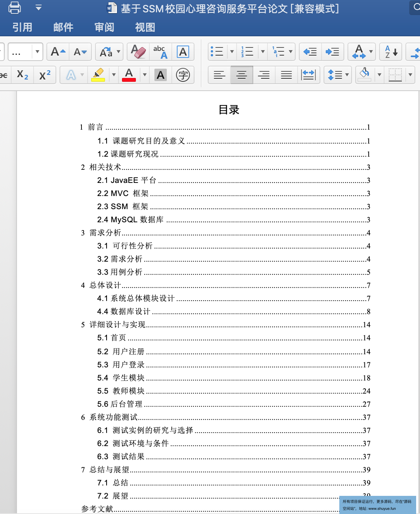Toggle character shading A button

click(161, 75)
